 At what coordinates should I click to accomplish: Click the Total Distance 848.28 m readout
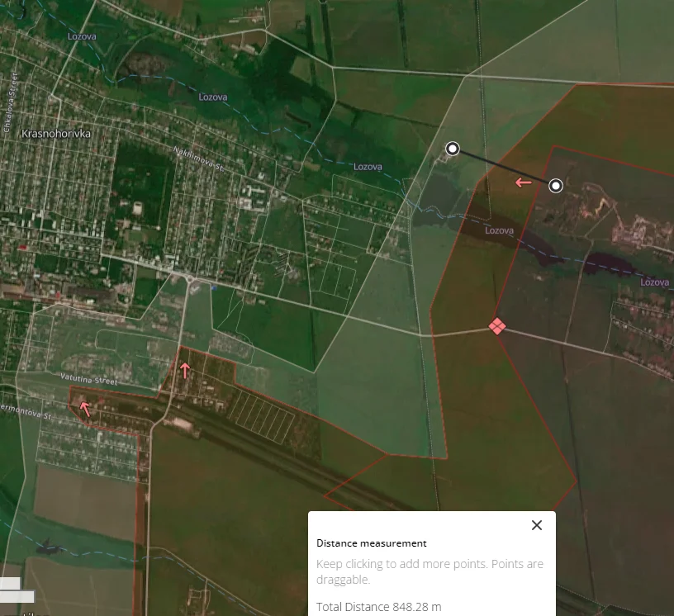378,607
